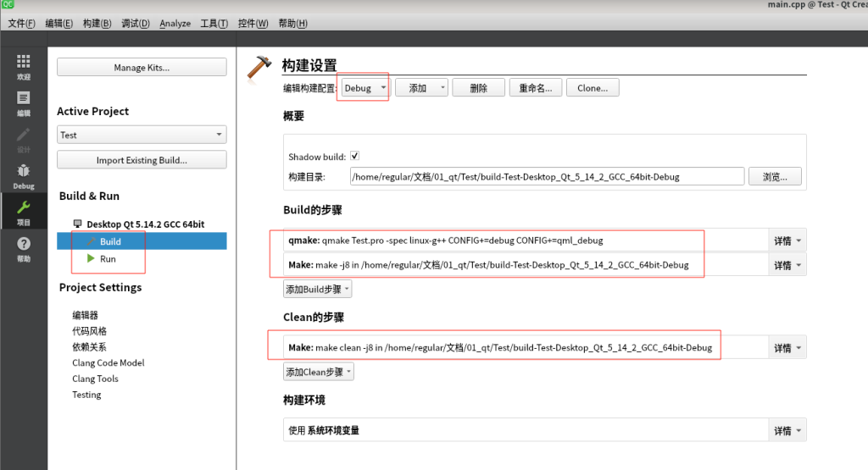Open the 添加Build步骤 dropdown

point(317,289)
